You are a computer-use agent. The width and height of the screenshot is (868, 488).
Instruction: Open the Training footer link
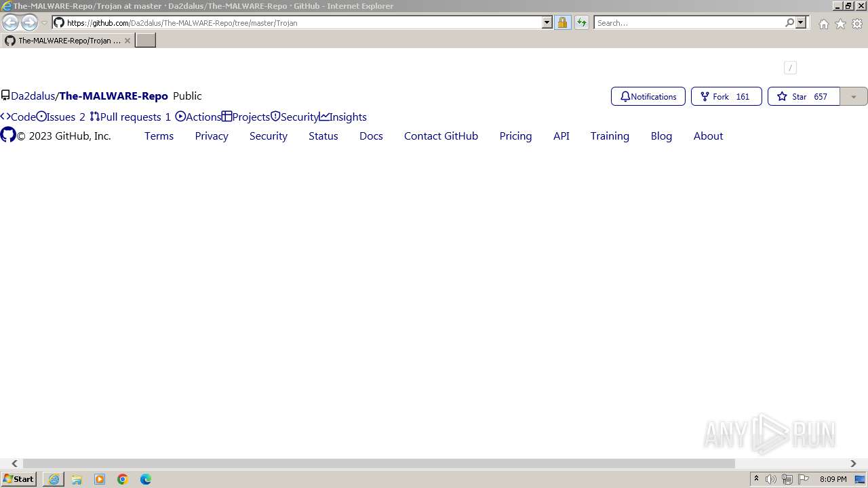(610, 136)
